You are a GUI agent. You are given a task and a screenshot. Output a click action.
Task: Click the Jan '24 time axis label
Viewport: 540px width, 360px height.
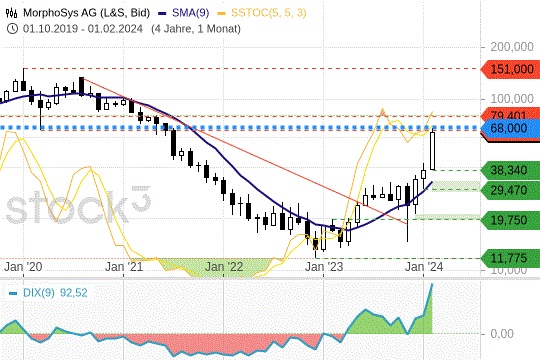point(424,267)
